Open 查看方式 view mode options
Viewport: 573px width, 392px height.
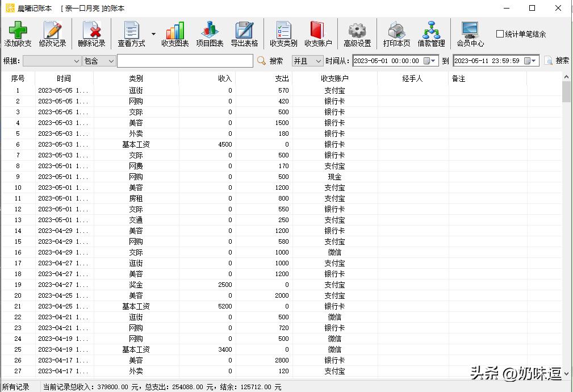pos(131,33)
